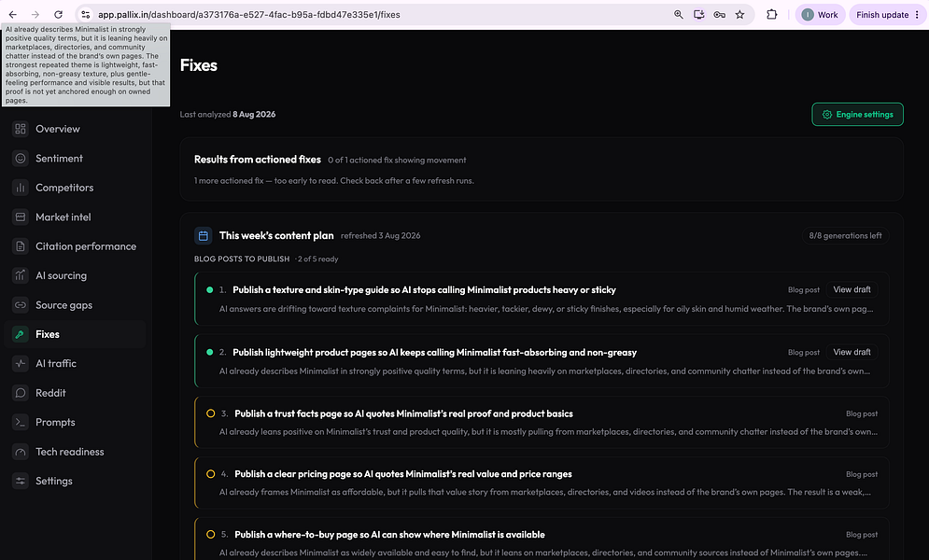The height and width of the screenshot is (560, 929).
Task: Open the Work profile button
Action: (820, 15)
